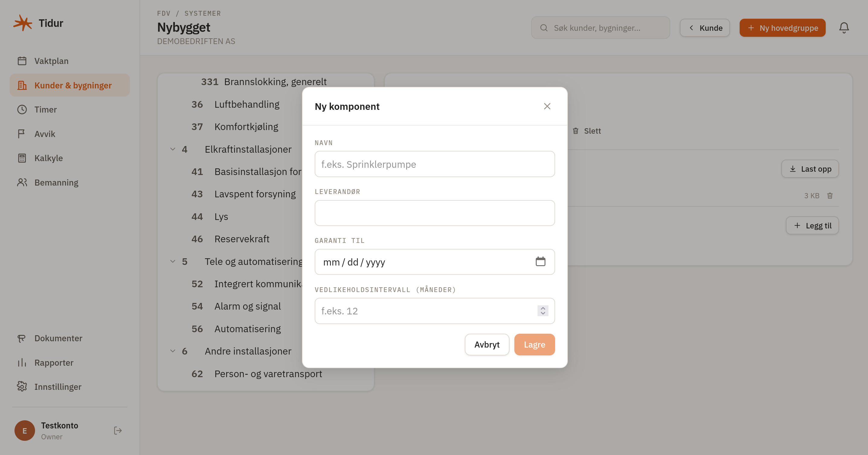The width and height of the screenshot is (868, 455).
Task: Go to Avvik in the sidebar
Action: click(x=70, y=134)
